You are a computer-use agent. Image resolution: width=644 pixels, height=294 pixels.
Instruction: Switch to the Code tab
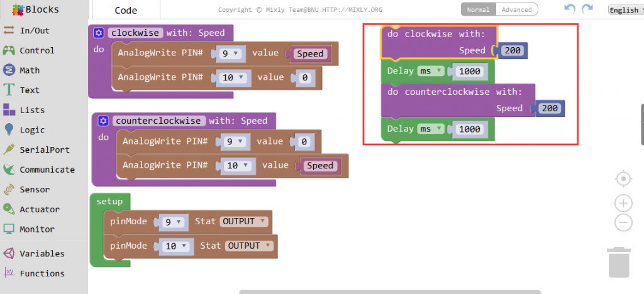tap(126, 10)
